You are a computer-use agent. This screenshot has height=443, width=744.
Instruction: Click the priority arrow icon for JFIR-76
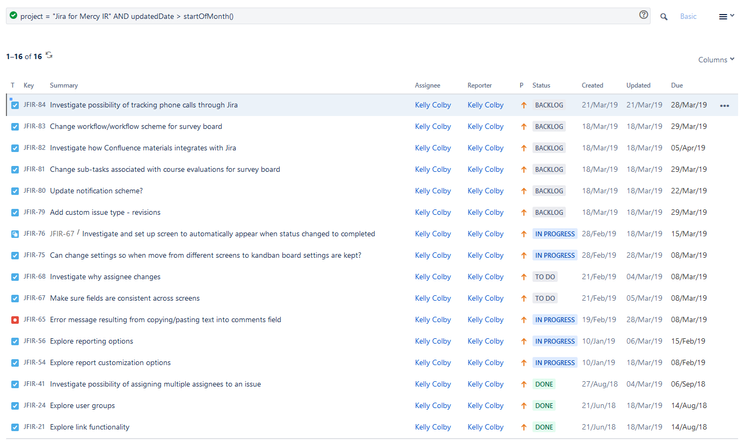coord(524,234)
